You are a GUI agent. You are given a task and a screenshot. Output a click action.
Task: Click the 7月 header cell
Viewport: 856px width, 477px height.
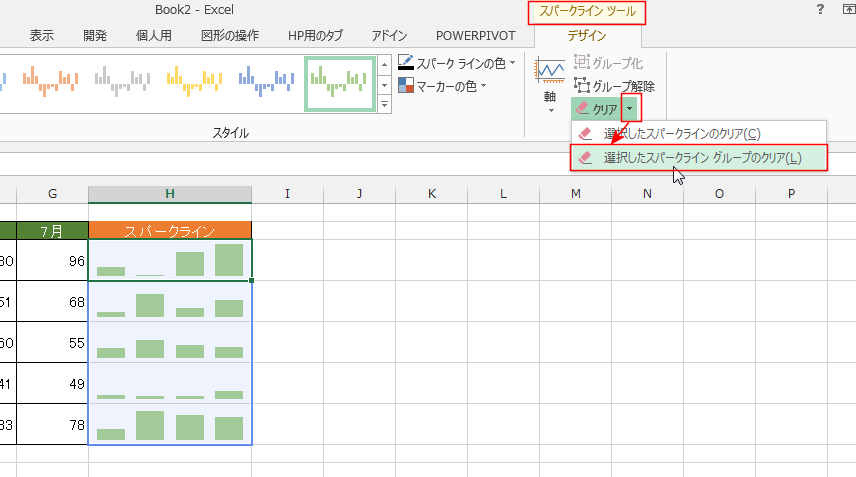tap(52, 231)
